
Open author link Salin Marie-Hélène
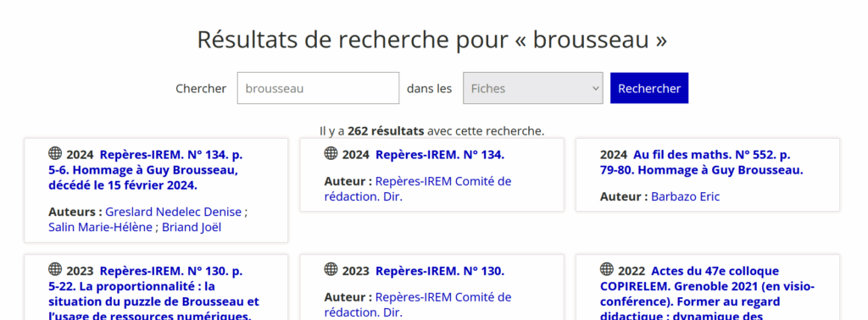tap(100, 227)
